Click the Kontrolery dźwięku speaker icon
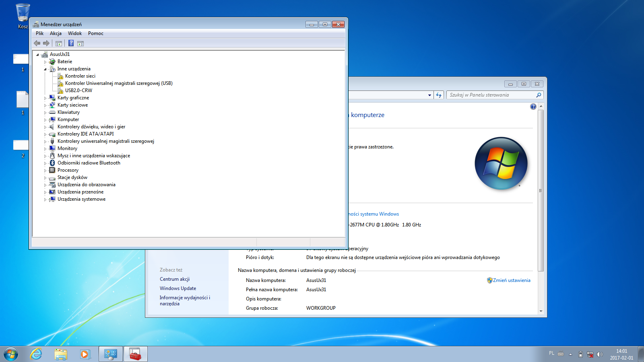The image size is (644, 362). [52, 127]
